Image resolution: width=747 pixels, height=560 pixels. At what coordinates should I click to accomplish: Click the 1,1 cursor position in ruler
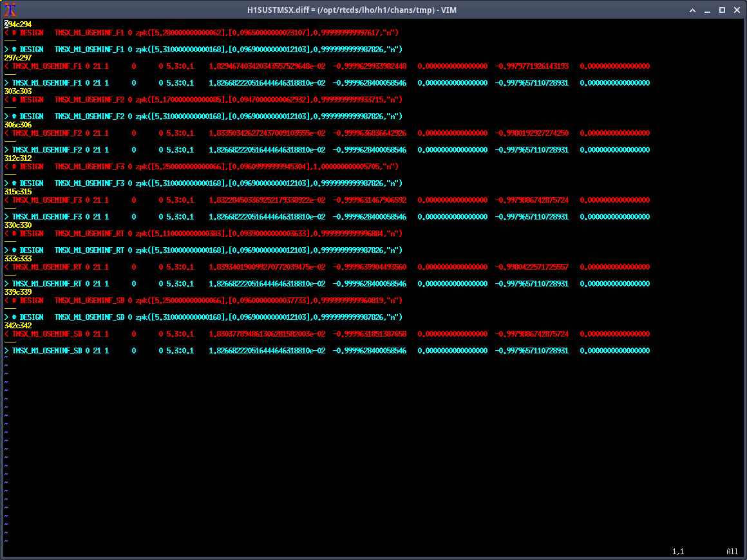coord(678,552)
